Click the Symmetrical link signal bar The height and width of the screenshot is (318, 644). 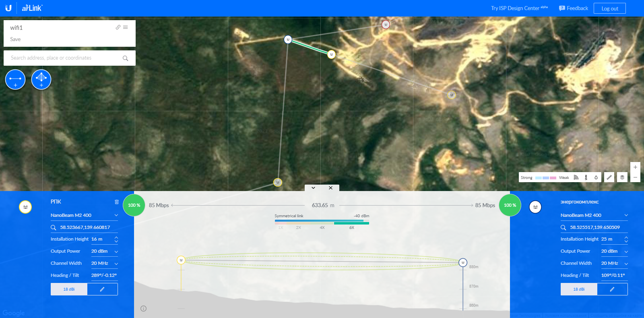(x=322, y=222)
